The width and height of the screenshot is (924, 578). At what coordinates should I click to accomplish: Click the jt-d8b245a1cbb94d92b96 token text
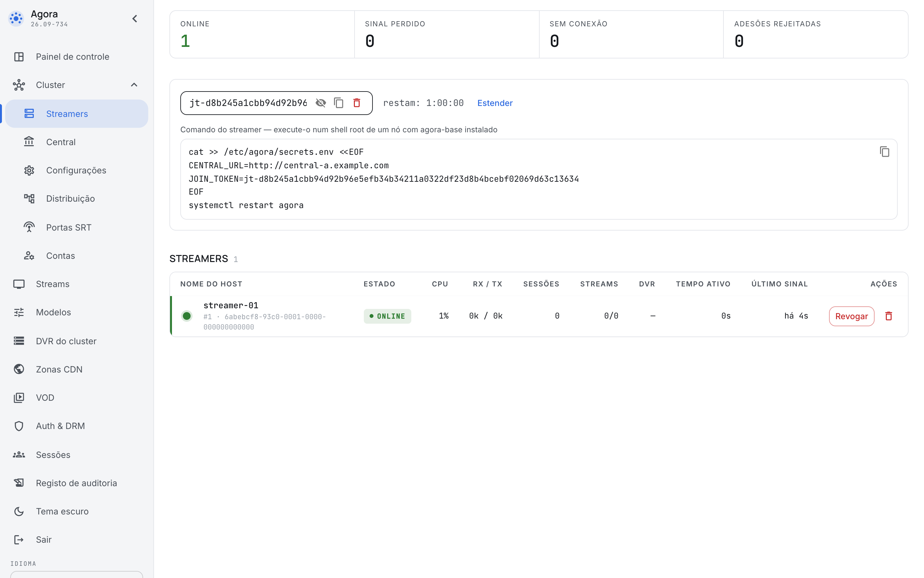(248, 103)
